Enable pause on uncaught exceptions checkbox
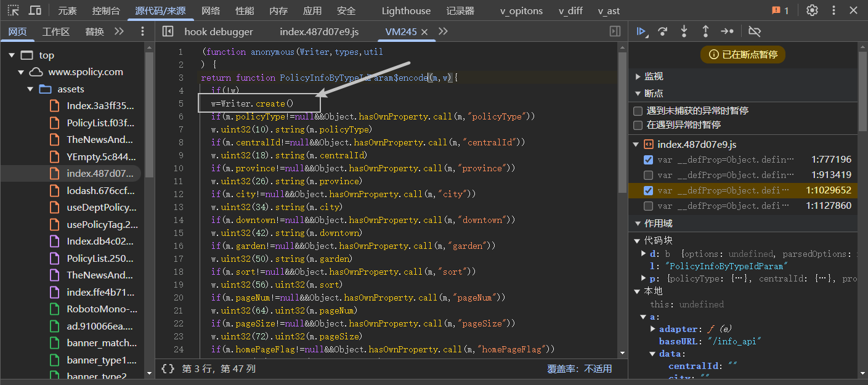The image size is (868, 385). [638, 111]
